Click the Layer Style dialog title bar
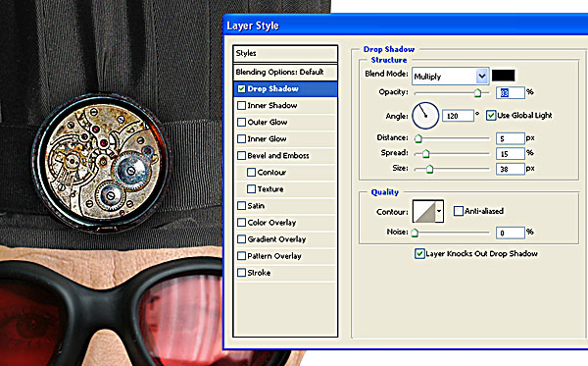588x366 pixels. (x=405, y=26)
